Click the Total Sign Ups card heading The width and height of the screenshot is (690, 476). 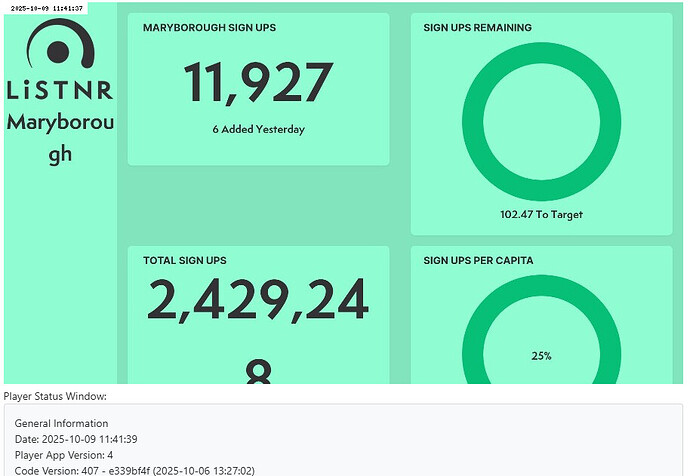click(185, 261)
